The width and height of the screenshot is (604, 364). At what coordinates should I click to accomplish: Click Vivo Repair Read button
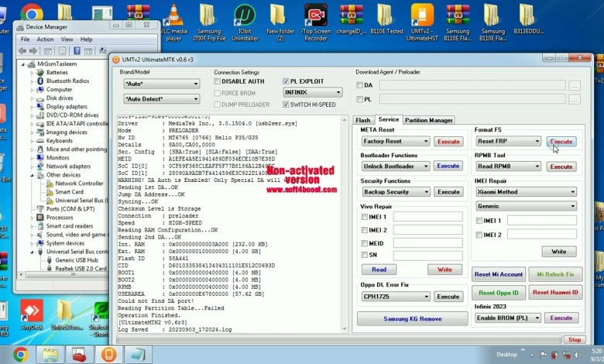(379, 270)
